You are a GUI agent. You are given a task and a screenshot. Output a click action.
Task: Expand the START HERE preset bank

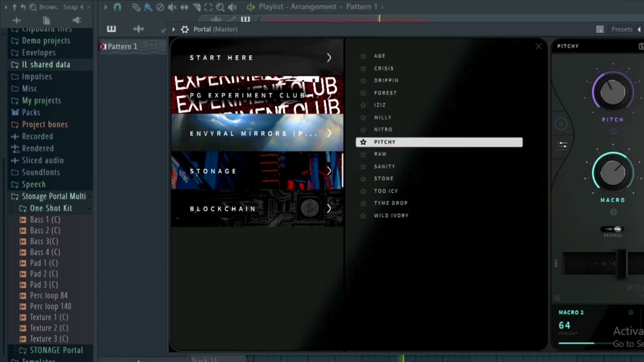329,58
